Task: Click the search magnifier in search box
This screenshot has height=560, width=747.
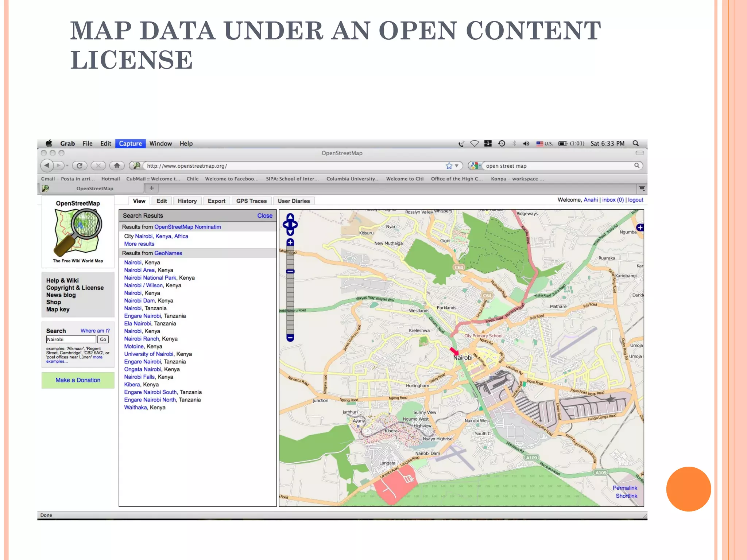Action: click(636, 166)
